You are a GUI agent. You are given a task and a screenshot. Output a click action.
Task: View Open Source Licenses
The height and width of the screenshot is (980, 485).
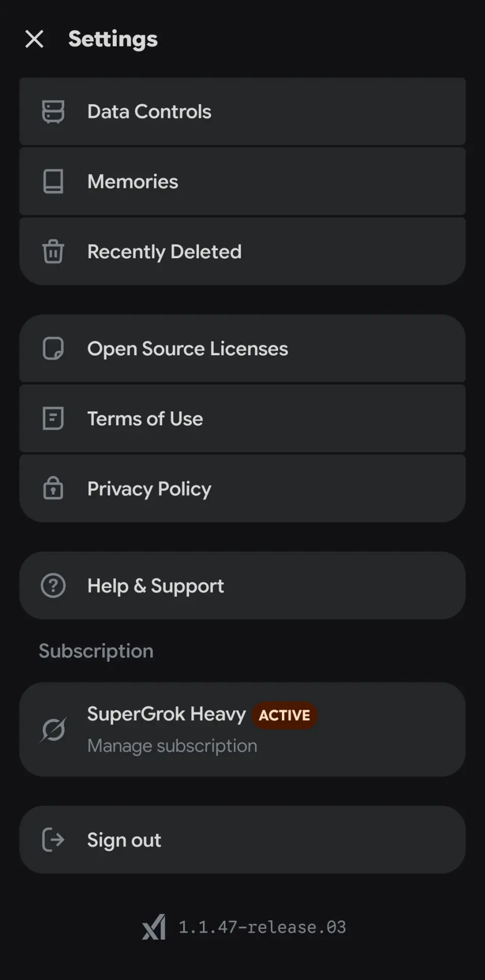pyautogui.click(x=242, y=349)
